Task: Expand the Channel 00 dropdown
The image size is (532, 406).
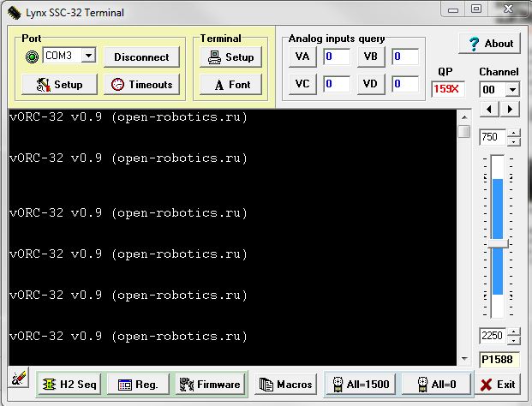Action: [x=512, y=90]
